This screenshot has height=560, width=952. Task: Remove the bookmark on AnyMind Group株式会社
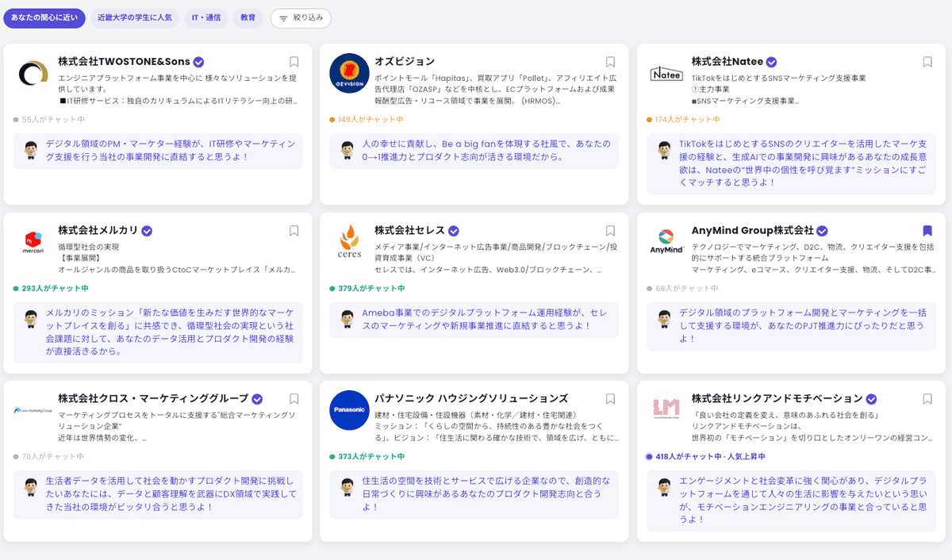tap(927, 232)
